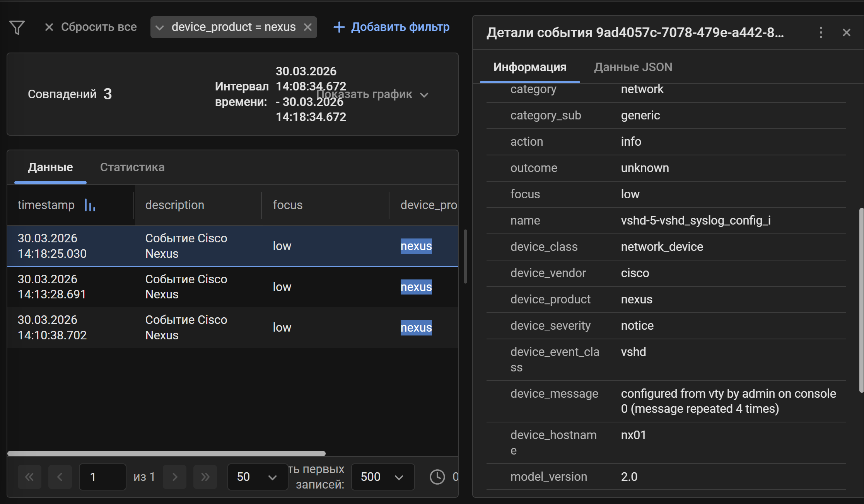Click the device_vendor value cisco
This screenshot has width=864, height=504.
635,273
